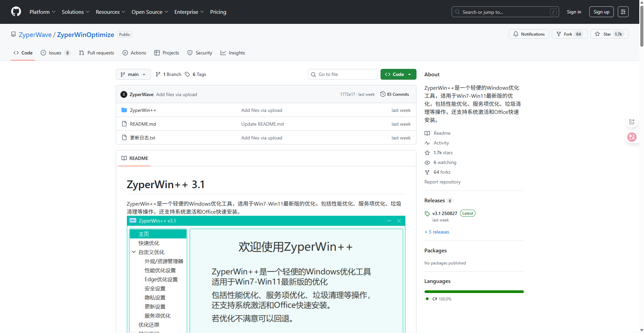Click the green C# language bar

click(474, 292)
